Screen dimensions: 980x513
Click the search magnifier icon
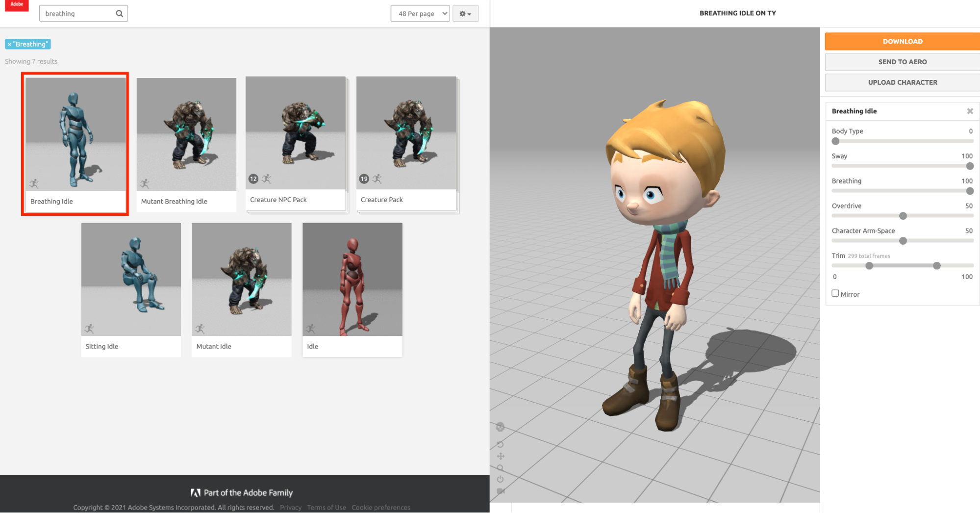click(x=119, y=14)
